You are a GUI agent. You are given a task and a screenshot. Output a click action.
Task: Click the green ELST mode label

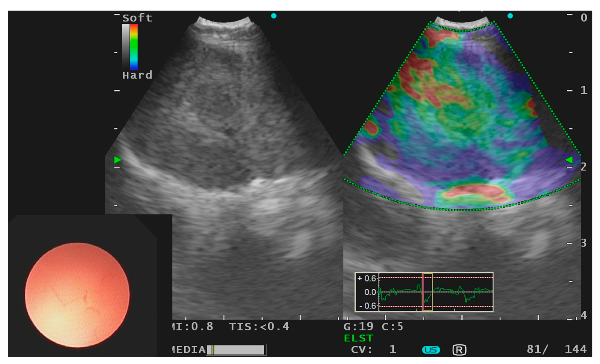(x=358, y=338)
